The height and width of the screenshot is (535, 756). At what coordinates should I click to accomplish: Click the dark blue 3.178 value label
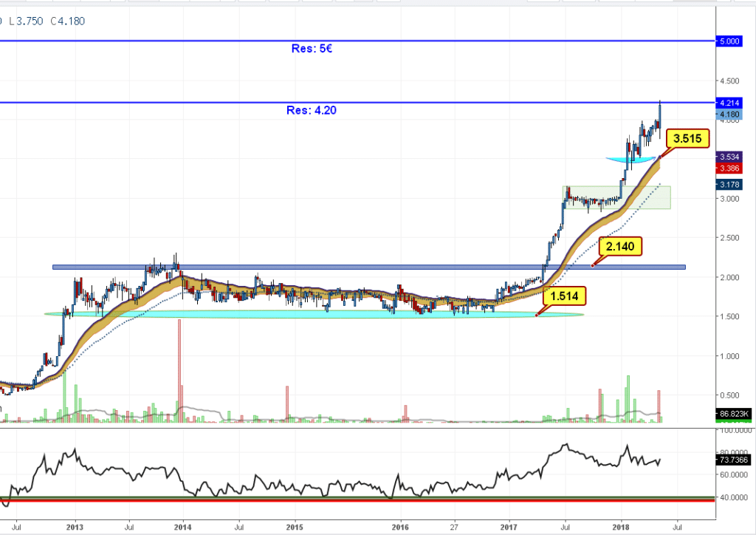[x=729, y=184]
